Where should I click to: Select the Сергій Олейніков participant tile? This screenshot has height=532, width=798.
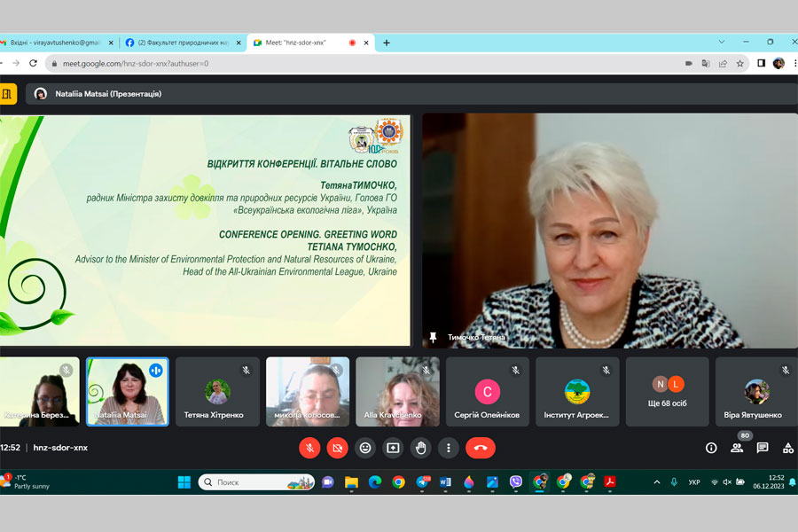[487, 392]
